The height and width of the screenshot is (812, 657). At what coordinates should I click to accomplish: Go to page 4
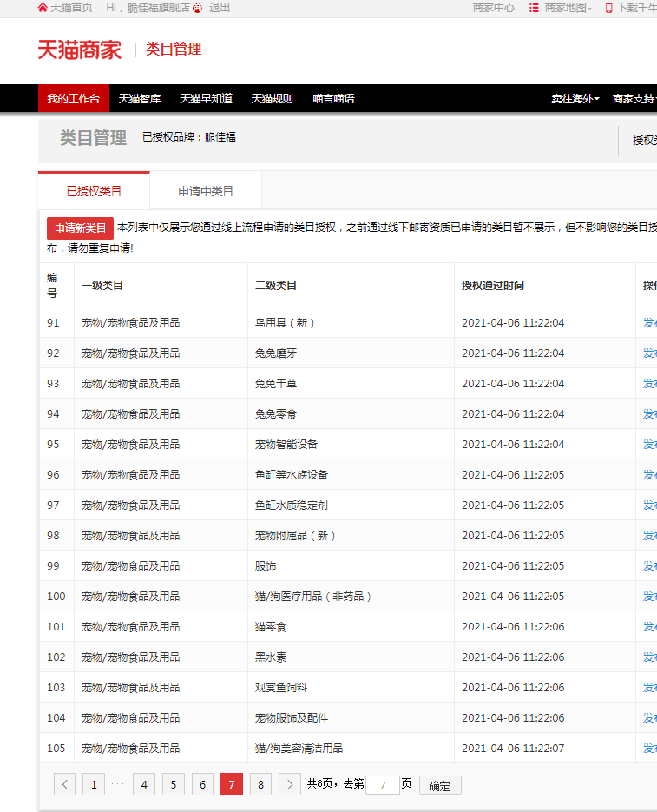coord(144,784)
